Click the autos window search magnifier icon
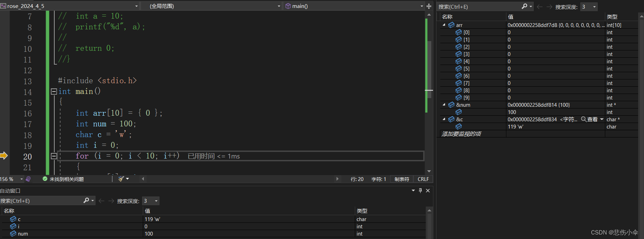644x239 pixels. (x=86, y=200)
